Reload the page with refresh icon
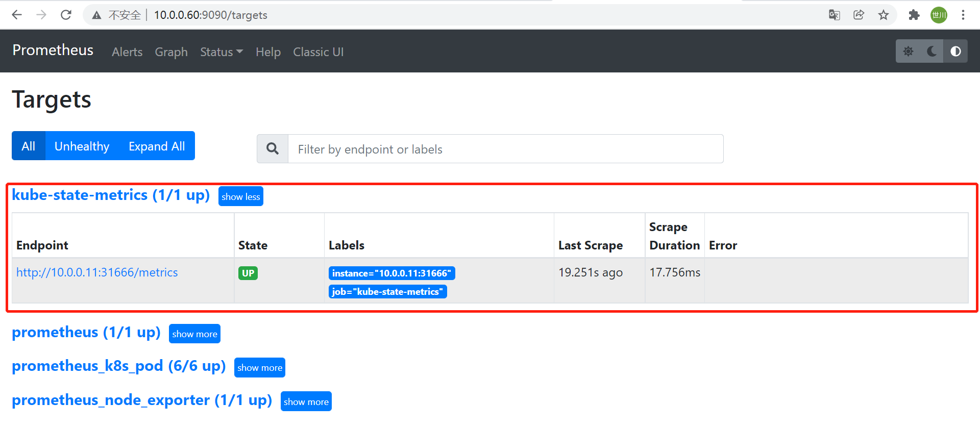This screenshot has height=429, width=980. pyautogui.click(x=66, y=15)
